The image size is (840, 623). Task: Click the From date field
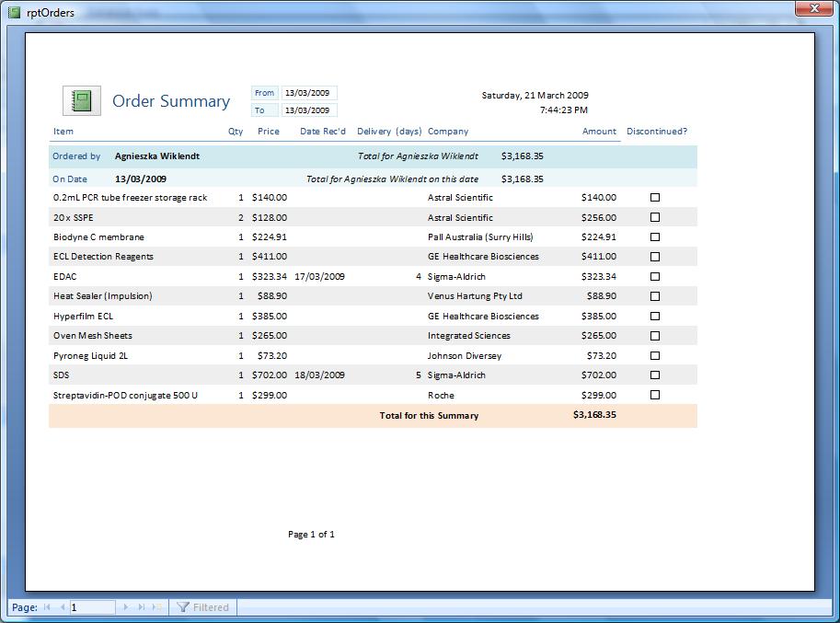[308, 93]
